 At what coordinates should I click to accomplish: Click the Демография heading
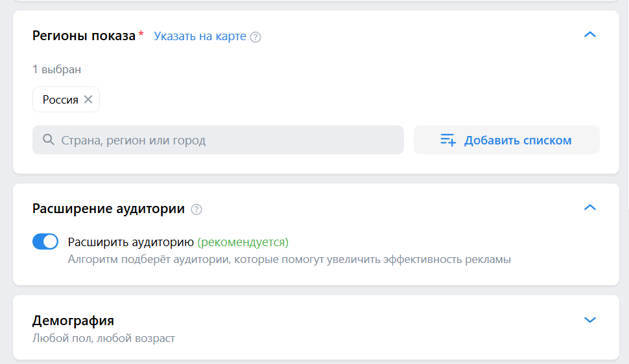pyautogui.click(x=73, y=321)
